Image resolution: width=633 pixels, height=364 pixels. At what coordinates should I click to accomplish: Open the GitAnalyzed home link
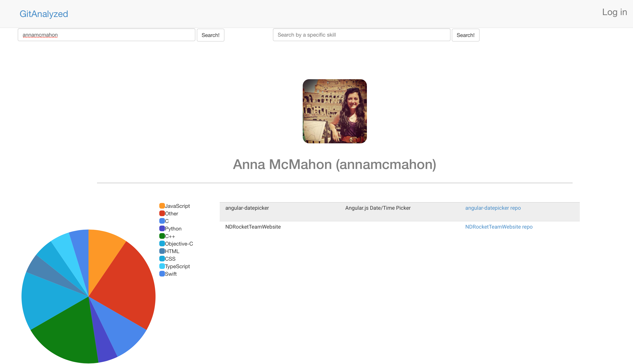[44, 14]
